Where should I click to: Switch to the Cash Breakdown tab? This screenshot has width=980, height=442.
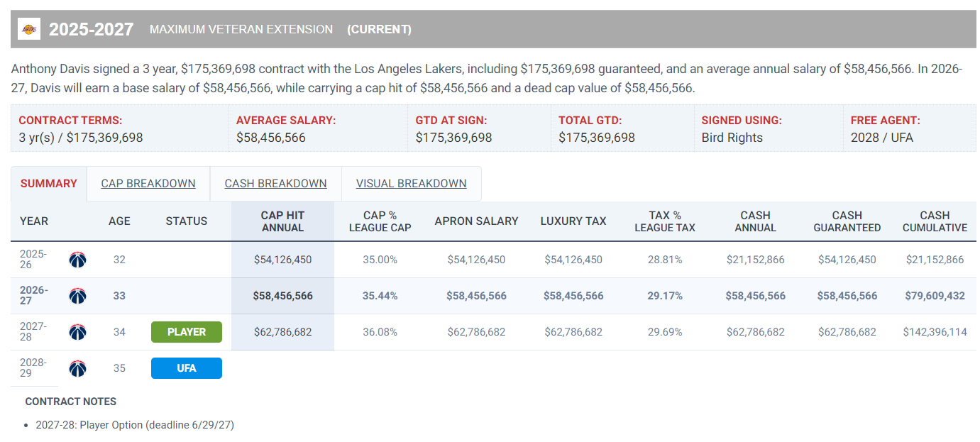[276, 184]
